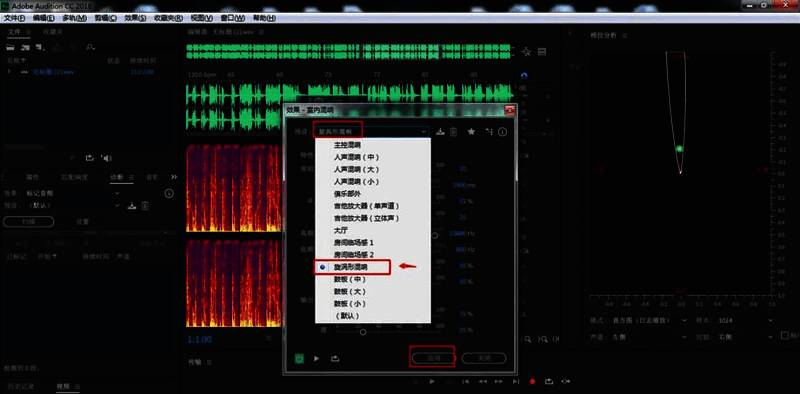Open file icon in Files panel
Viewport: 800px width, 394px height.
[11, 47]
